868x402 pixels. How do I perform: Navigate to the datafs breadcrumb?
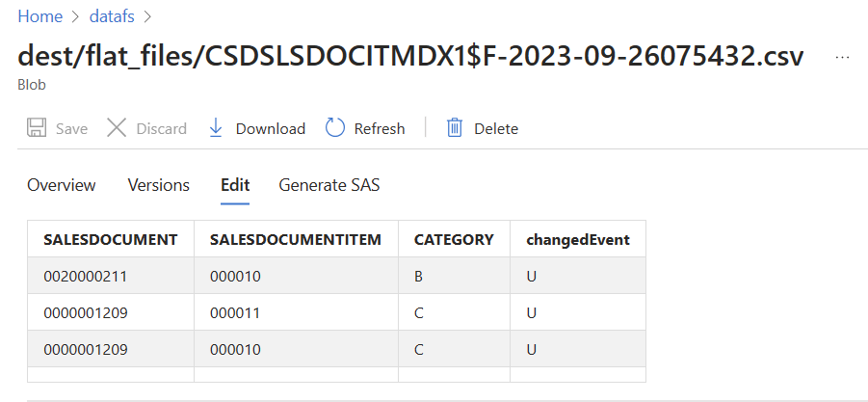112,16
